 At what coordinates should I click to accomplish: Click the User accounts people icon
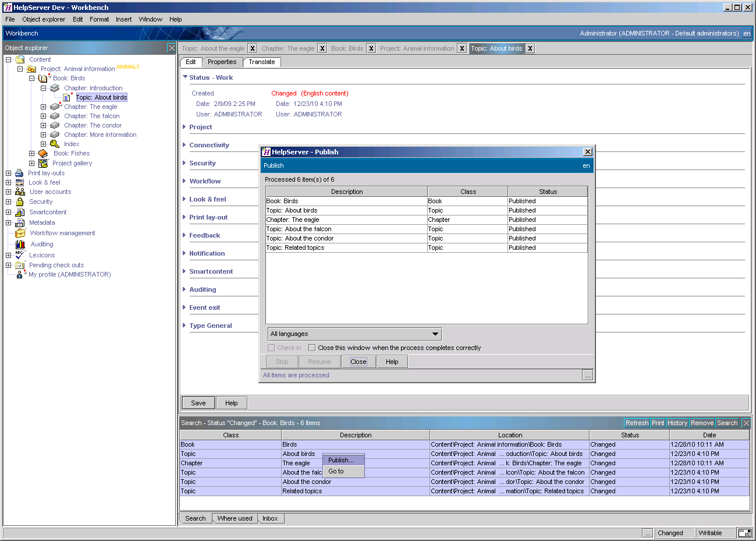coord(20,192)
